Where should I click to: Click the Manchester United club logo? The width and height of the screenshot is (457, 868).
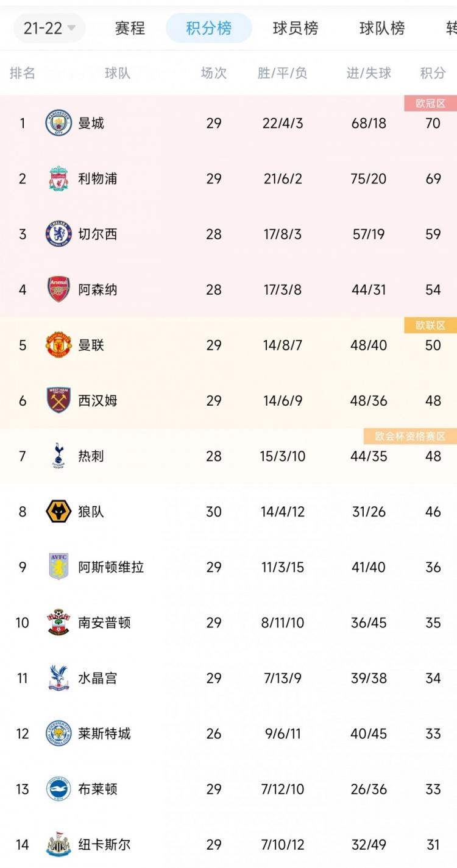click(x=58, y=345)
